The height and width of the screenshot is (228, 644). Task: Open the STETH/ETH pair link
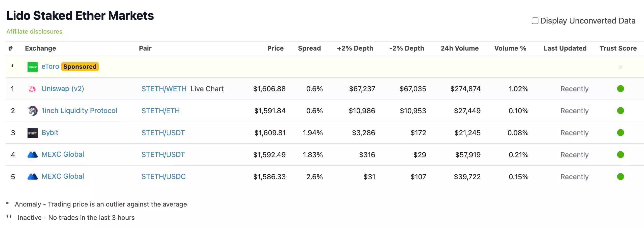pos(160,111)
